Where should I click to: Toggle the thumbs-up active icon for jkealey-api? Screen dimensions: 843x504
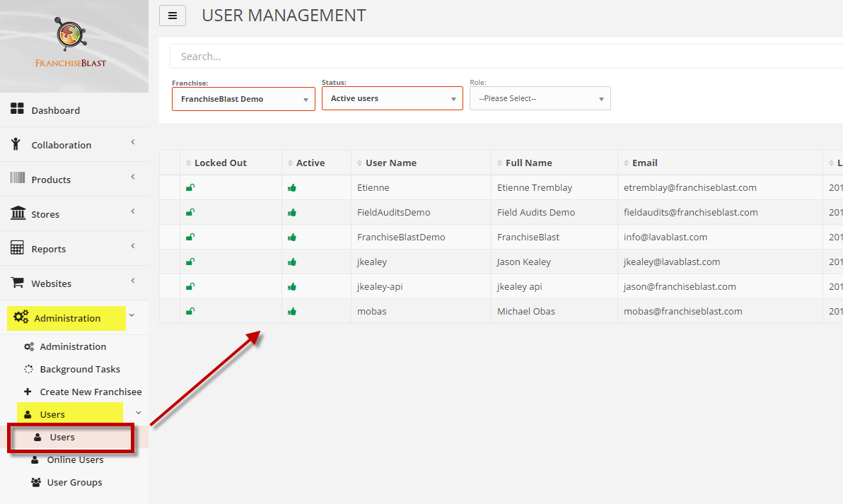click(292, 286)
